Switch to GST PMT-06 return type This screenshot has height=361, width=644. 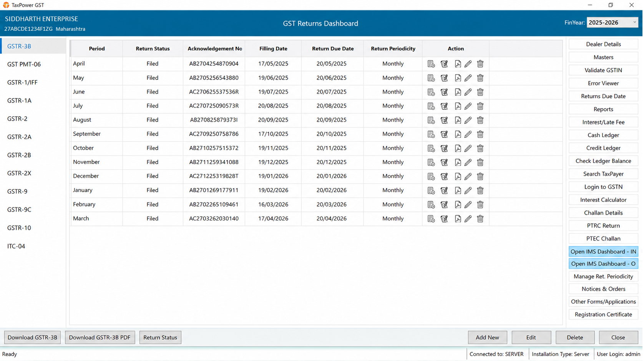click(24, 64)
